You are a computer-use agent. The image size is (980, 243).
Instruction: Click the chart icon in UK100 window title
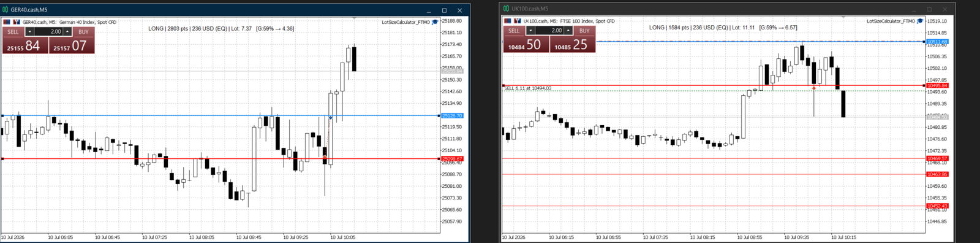click(506, 9)
